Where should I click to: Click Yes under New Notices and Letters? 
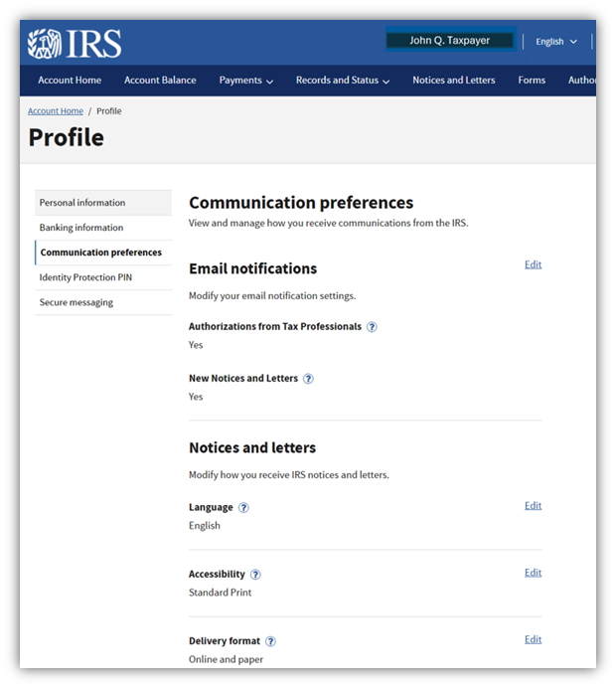click(x=196, y=397)
